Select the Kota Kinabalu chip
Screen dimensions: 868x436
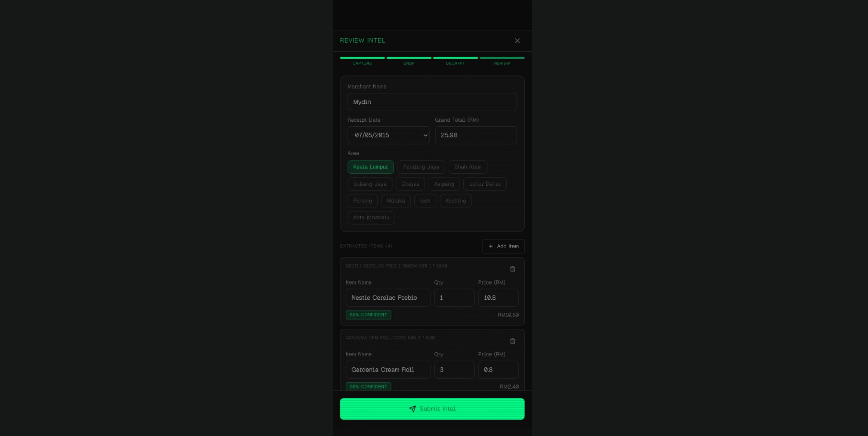pos(371,217)
